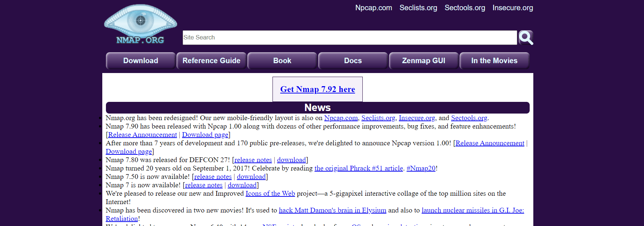The image size is (644, 226).
Task: Click the News section heading
Action: coord(317,108)
